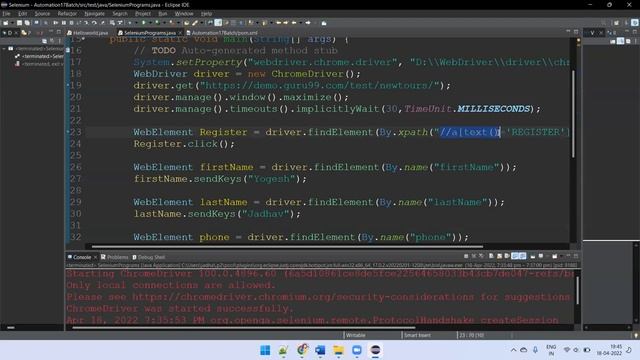Click the task marker beside line 16
The image size is (640, 360).
68,50
